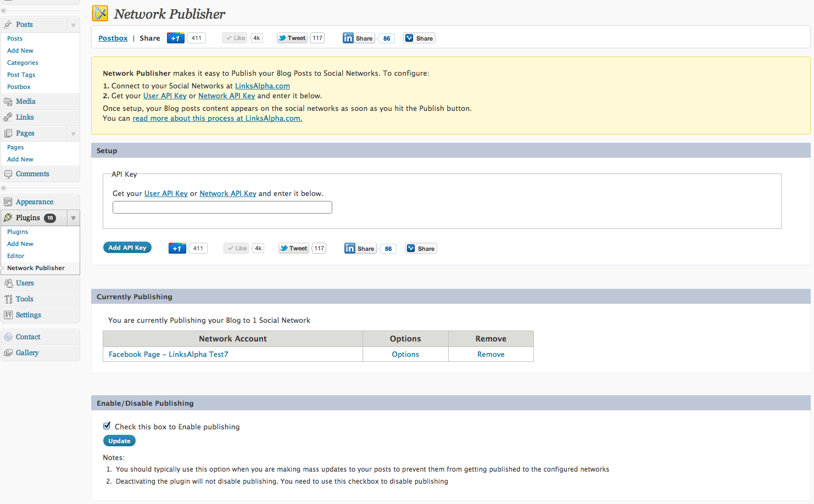Click User API Key link in yellow notice
The height and width of the screenshot is (504, 814).
165,96
